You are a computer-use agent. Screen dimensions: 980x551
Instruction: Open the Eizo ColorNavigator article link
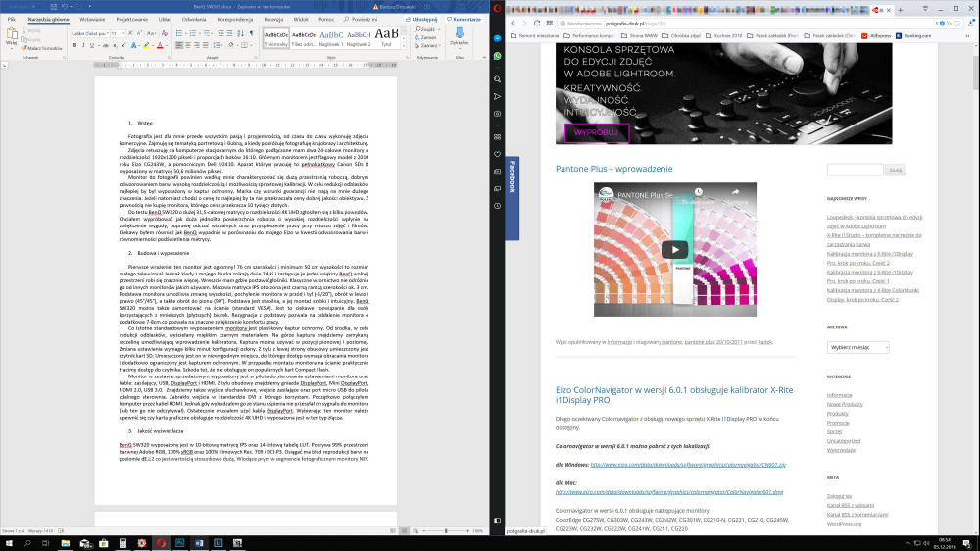tap(674, 395)
